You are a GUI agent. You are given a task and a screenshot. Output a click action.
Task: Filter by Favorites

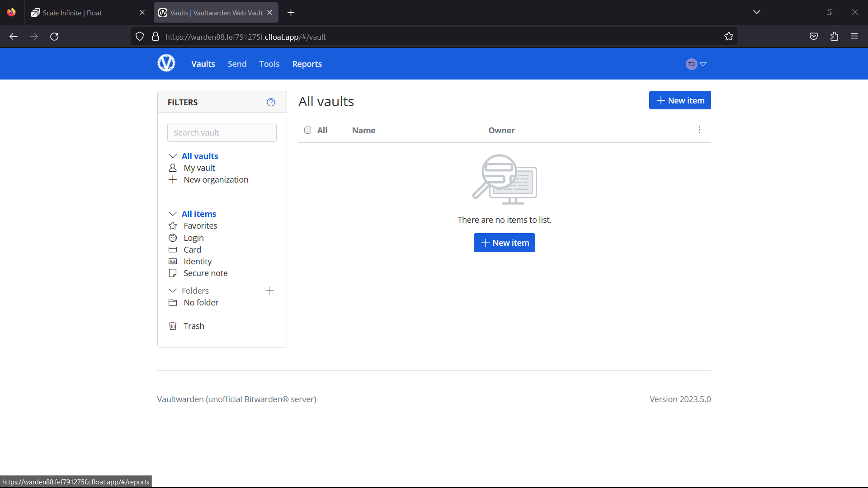click(200, 225)
